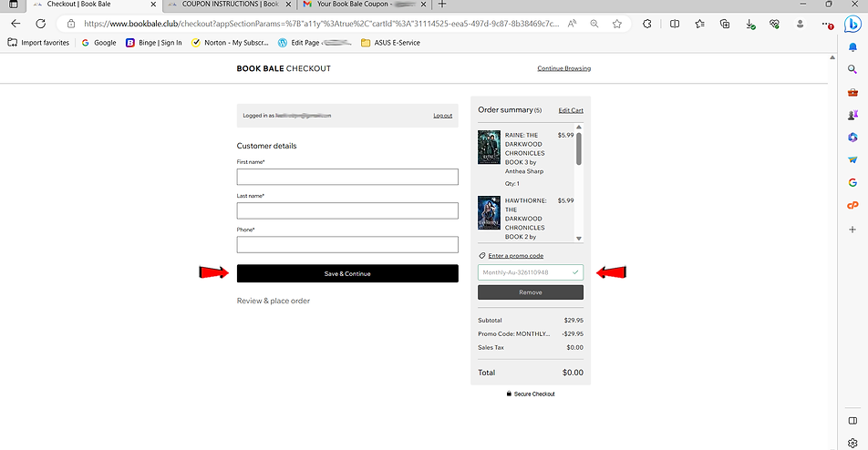Toggle sidebar visibility icon near bottom

click(x=852, y=421)
